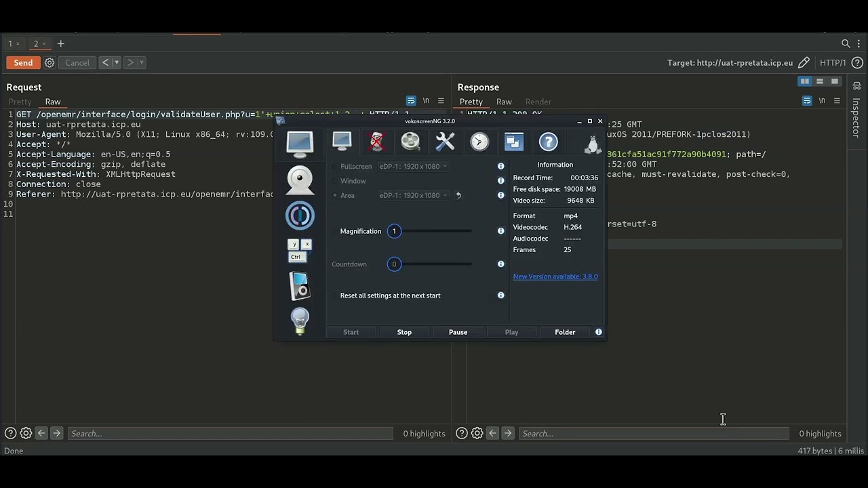The height and width of the screenshot is (488, 868).
Task: Open the Response panel hamburger menu
Action: (x=837, y=101)
